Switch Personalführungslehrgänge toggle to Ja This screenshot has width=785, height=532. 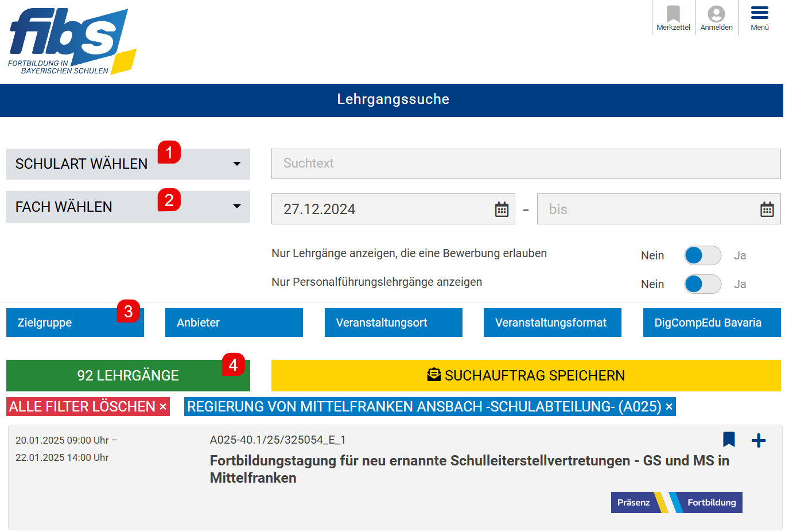click(x=702, y=284)
